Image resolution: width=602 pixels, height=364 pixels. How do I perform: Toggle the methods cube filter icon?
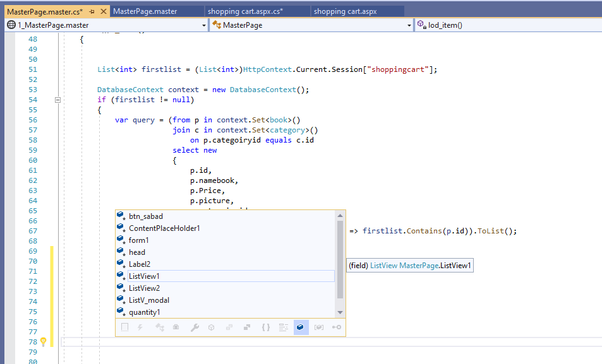click(x=211, y=327)
